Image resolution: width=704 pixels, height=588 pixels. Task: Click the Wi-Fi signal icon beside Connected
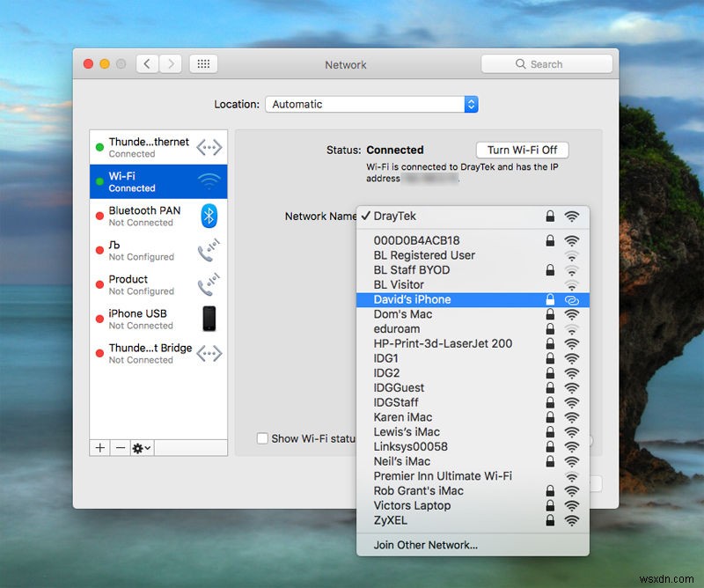point(210,180)
